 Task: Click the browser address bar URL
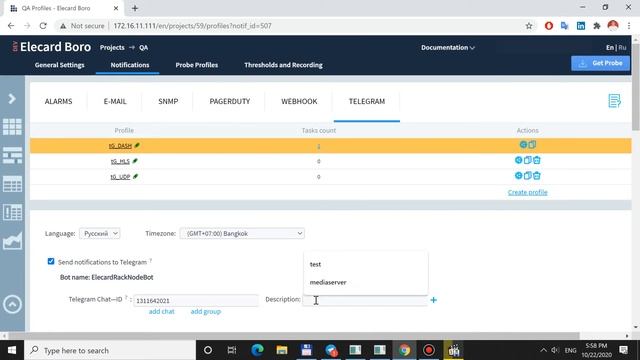[192, 26]
